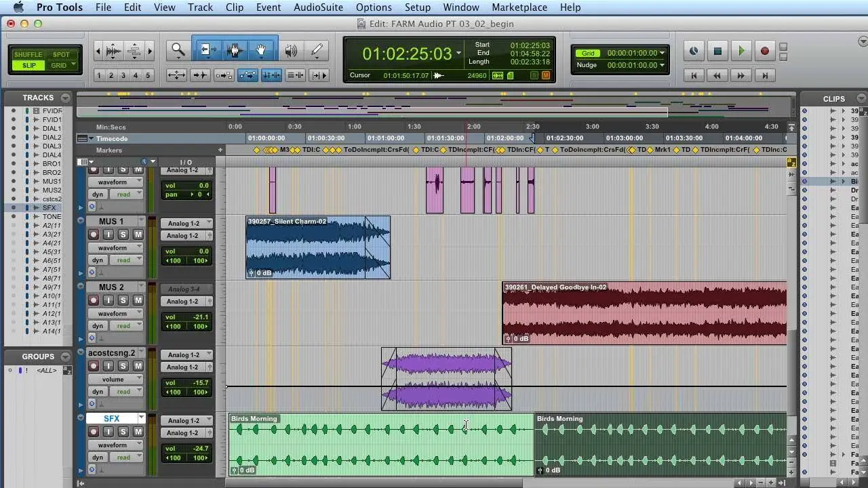Open the Marketplace menu
The height and width of the screenshot is (488, 868).
(x=519, y=7)
